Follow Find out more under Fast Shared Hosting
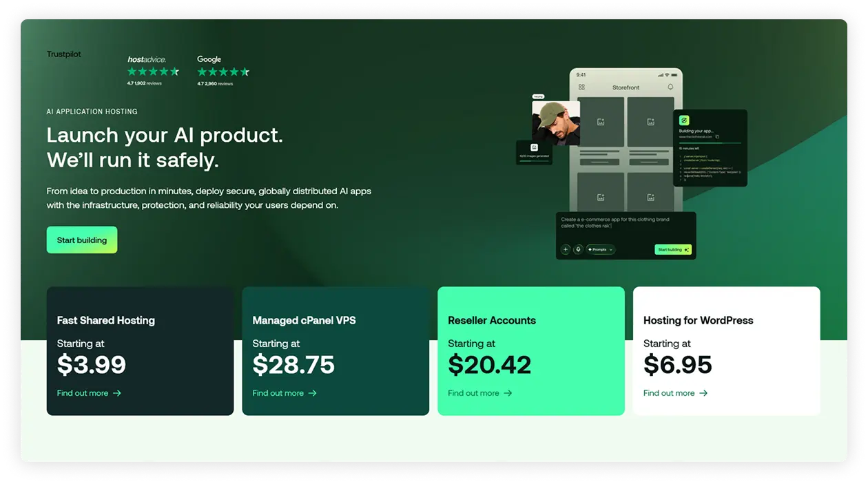The image size is (868, 484). pos(83,393)
